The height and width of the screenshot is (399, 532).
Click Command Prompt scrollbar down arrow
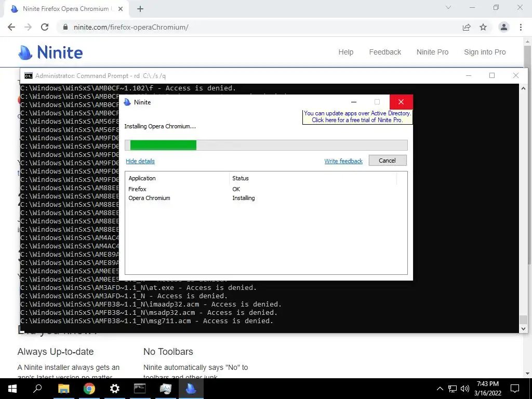click(x=523, y=328)
